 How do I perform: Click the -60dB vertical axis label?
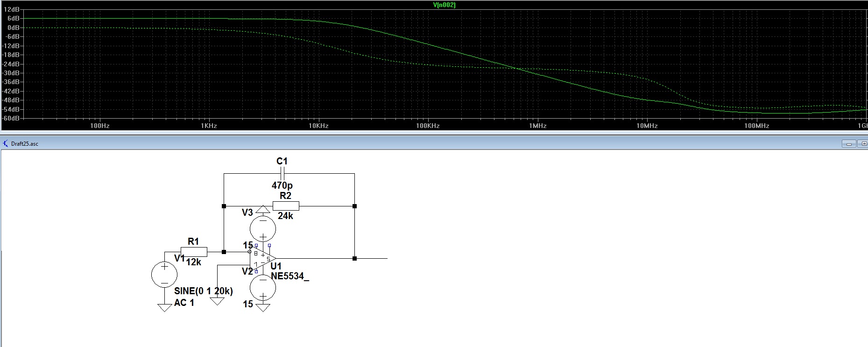[12, 118]
